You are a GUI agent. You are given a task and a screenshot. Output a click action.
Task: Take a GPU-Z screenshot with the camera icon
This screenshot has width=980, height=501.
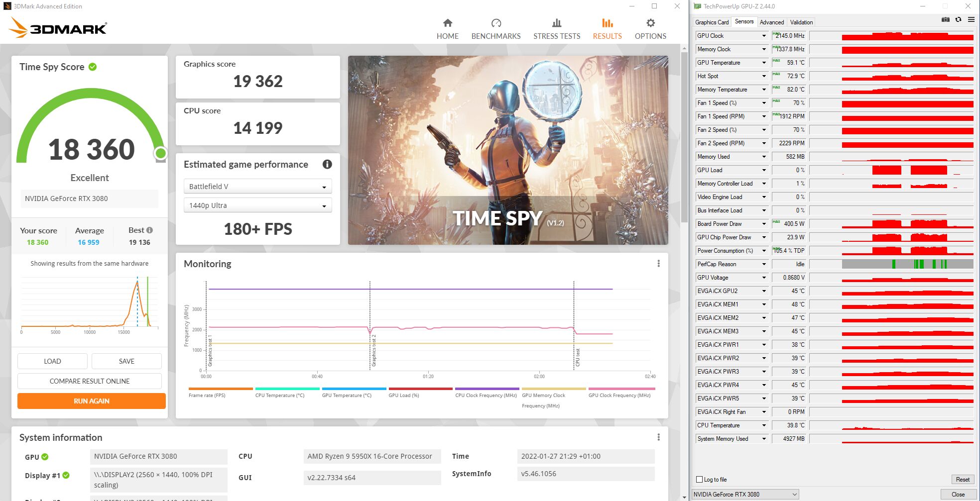pyautogui.click(x=945, y=20)
